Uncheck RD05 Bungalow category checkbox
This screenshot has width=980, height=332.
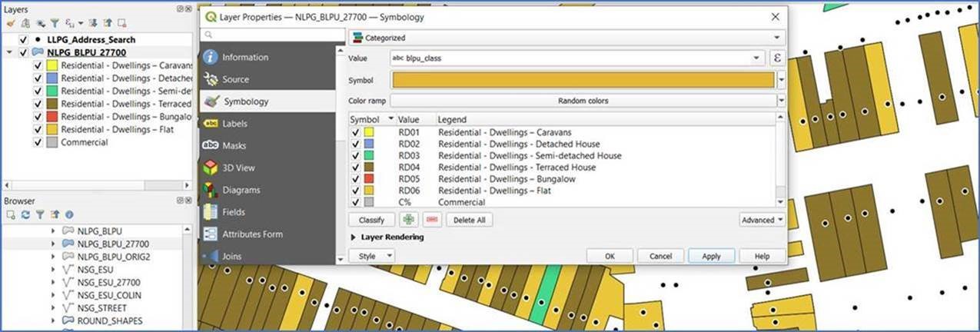point(355,178)
